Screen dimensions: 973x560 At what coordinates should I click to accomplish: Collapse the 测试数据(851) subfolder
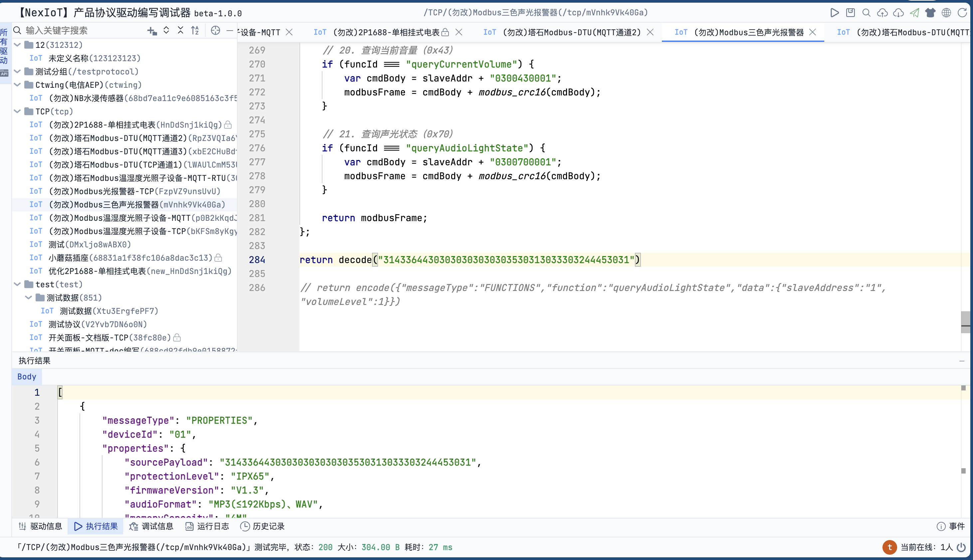point(28,298)
